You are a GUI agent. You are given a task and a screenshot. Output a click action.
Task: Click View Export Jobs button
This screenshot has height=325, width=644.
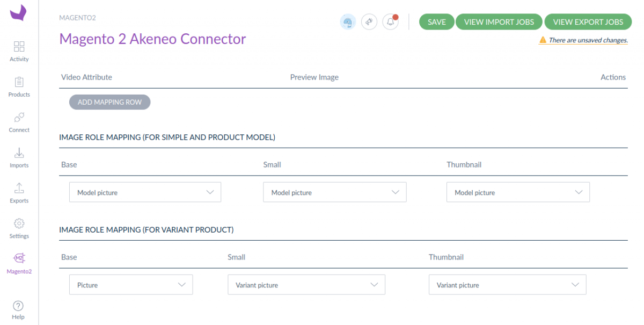tap(588, 22)
